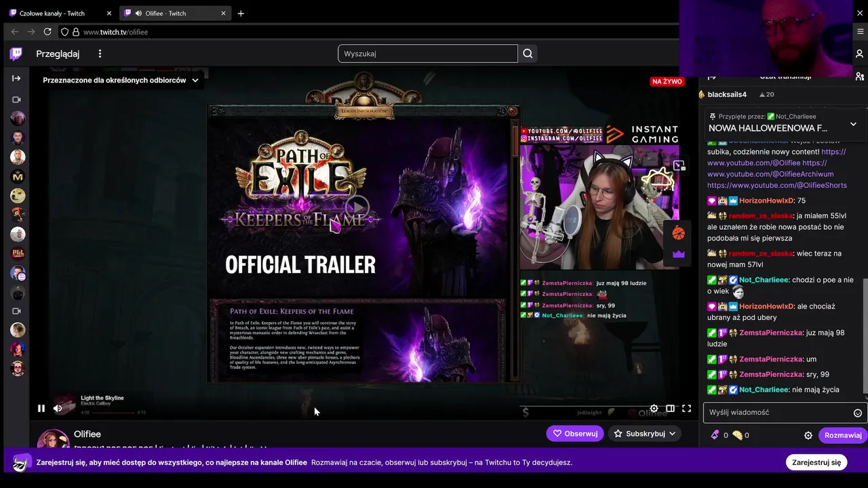Reload the page in the browser

click(47, 32)
